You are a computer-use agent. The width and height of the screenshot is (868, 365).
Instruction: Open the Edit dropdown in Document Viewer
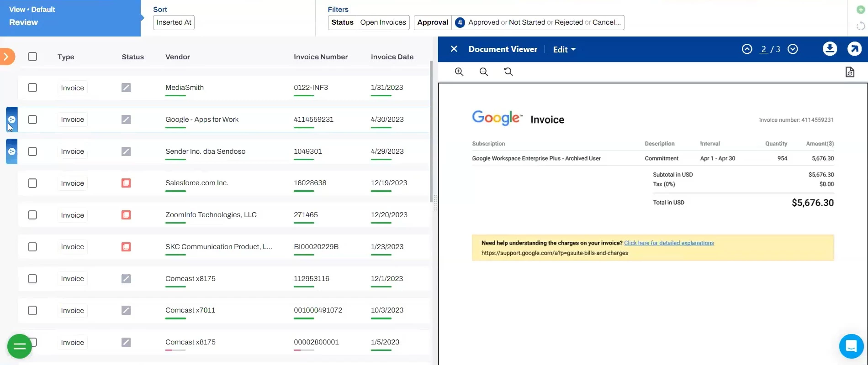(564, 49)
